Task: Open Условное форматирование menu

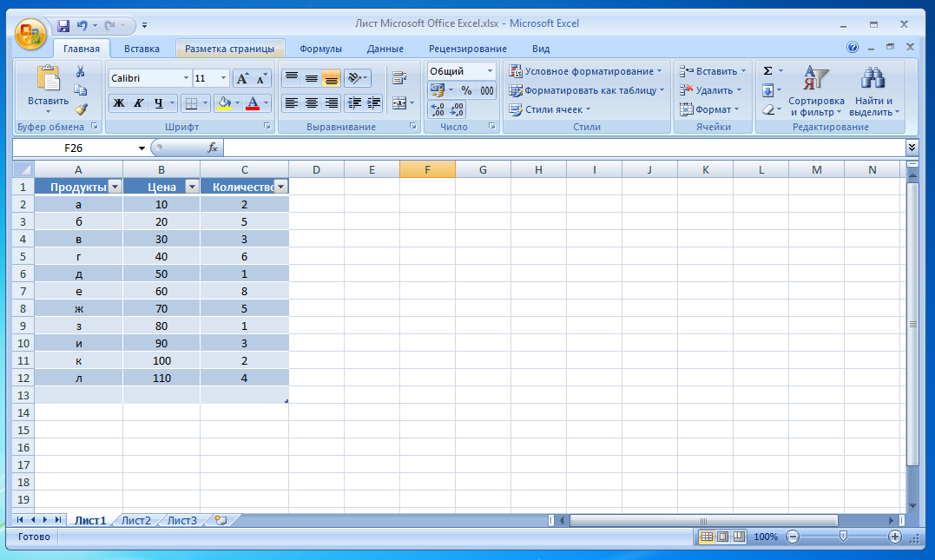Action: point(585,71)
